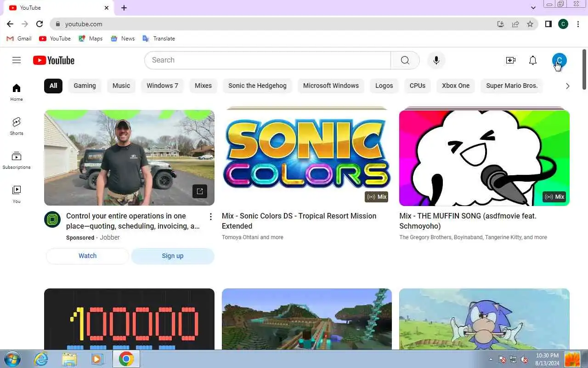The image size is (588, 368).
Task: Close the YouTube tab
Action: [x=107, y=8]
